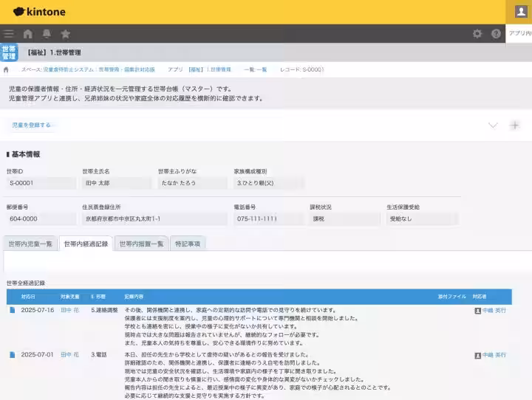Open 特記事項 tab
This screenshot has height=400, width=532.
[x=188, y=244]
